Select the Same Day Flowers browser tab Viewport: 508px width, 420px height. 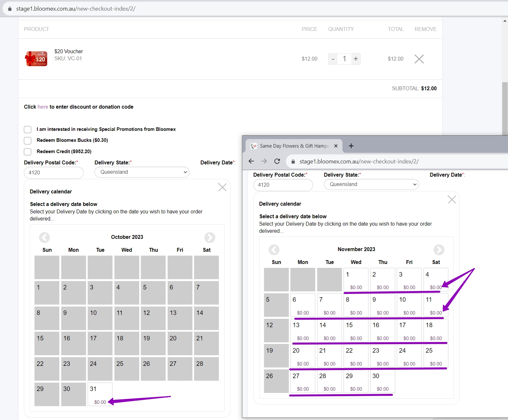(x=294, y=146)
